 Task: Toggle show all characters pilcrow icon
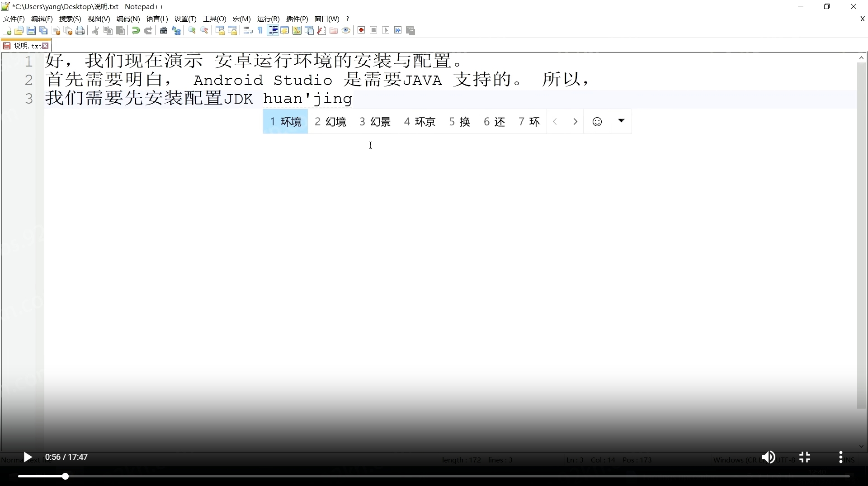point(260,30)
